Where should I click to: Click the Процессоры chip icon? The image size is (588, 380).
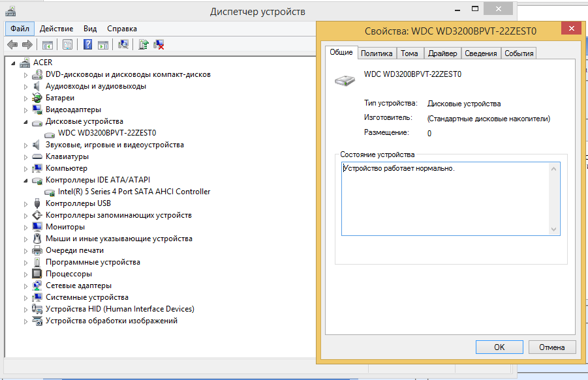click(37, 274)
